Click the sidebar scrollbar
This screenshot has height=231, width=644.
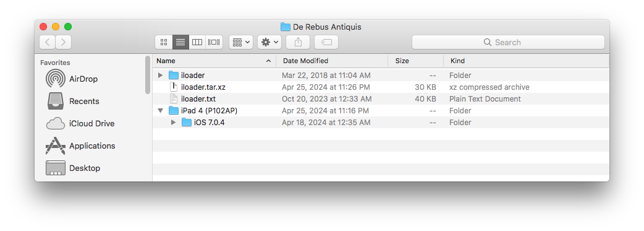point(148,75)
